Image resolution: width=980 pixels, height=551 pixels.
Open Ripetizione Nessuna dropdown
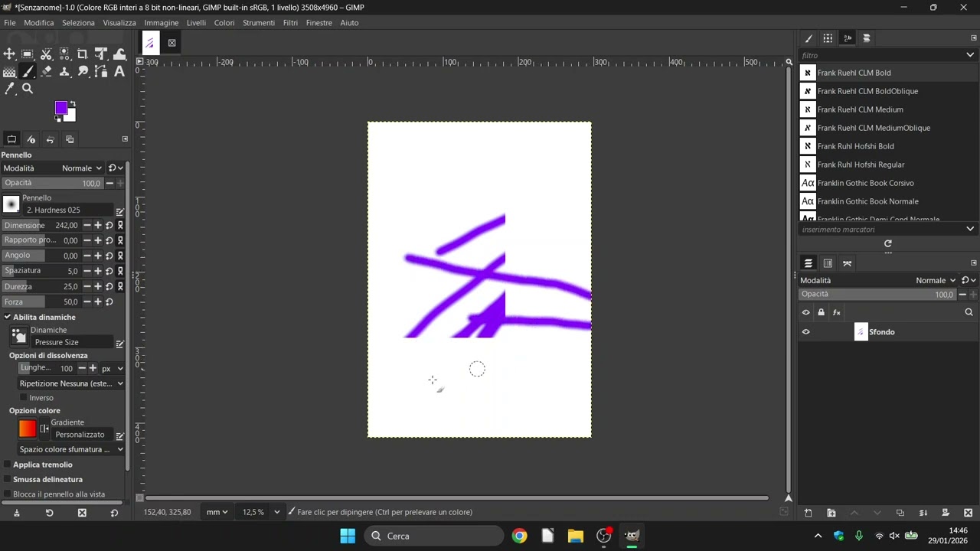pos(70,383)
